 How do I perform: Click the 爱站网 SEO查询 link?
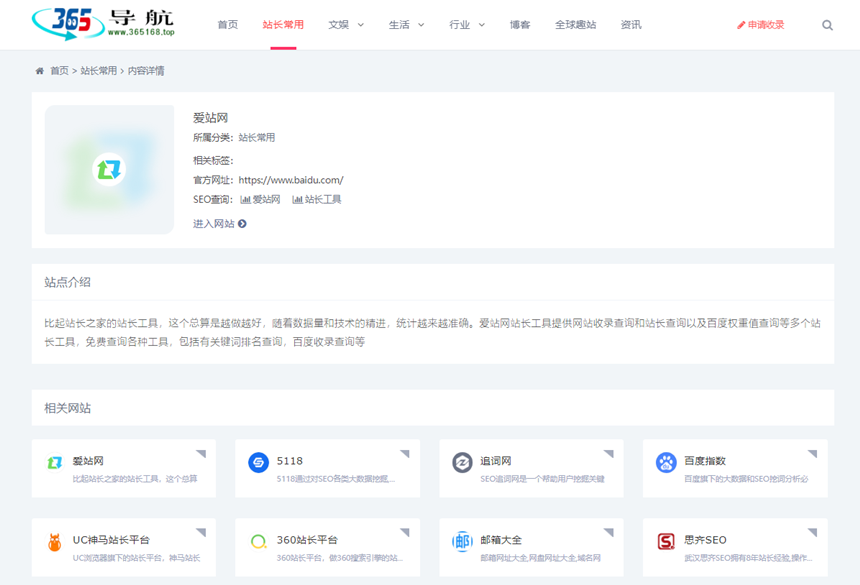tap(267, 200)
